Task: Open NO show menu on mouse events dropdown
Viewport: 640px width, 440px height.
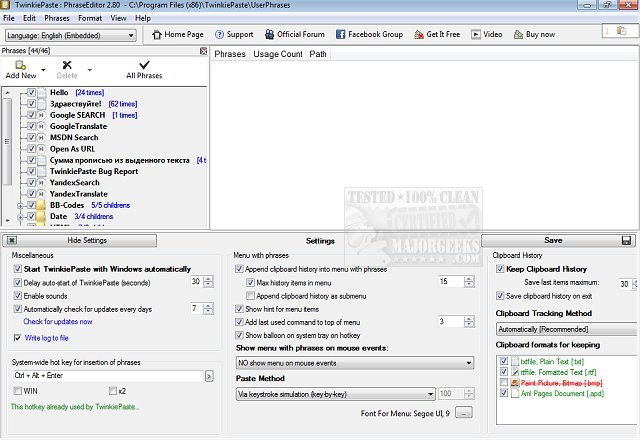Action: tap(355, 363)
